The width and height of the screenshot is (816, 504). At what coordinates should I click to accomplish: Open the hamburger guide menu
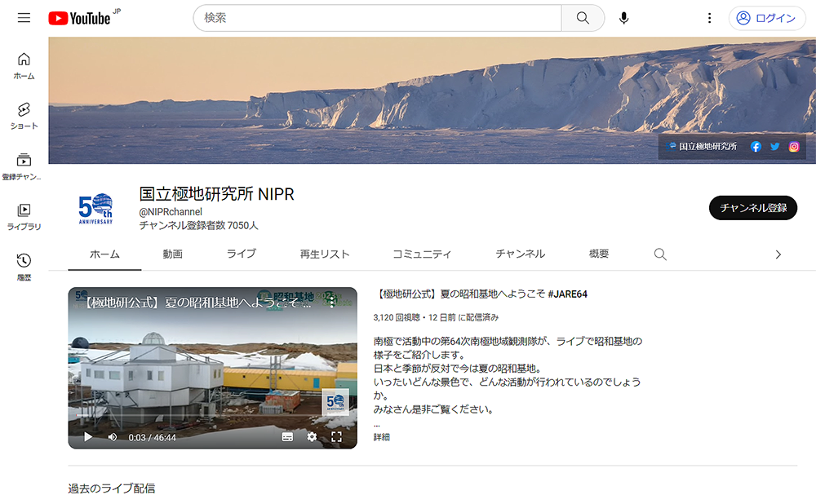(x=24, y=18)
